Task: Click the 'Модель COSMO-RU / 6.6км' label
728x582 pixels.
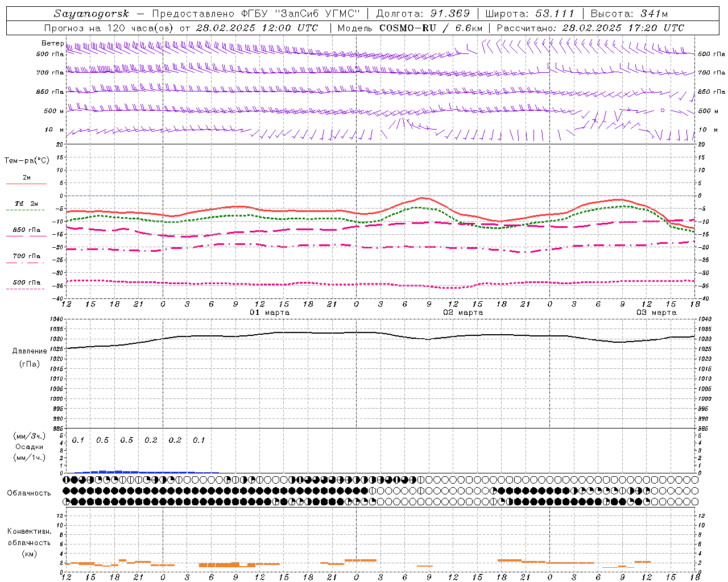Action: (409, 28)
